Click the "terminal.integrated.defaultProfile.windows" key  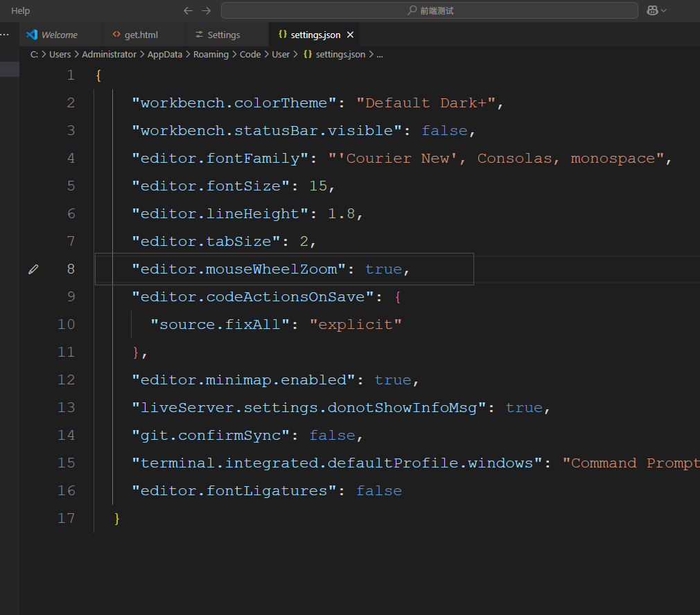[337, 463]
